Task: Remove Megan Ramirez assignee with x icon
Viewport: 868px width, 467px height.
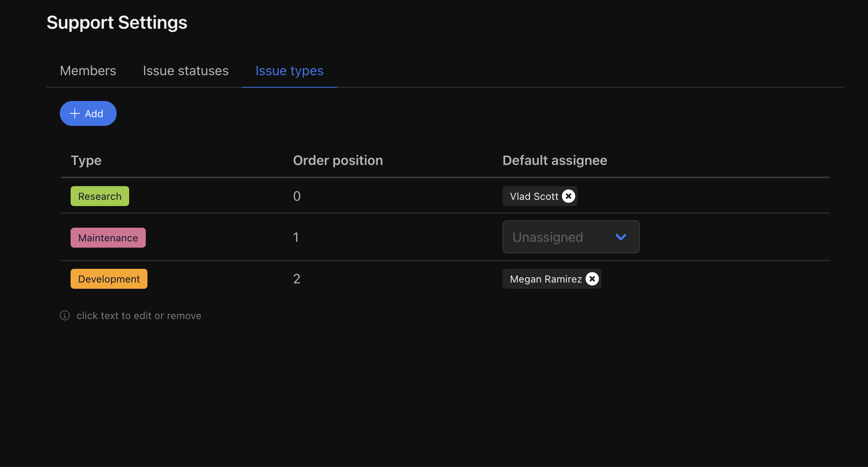Action: point(592,279)
